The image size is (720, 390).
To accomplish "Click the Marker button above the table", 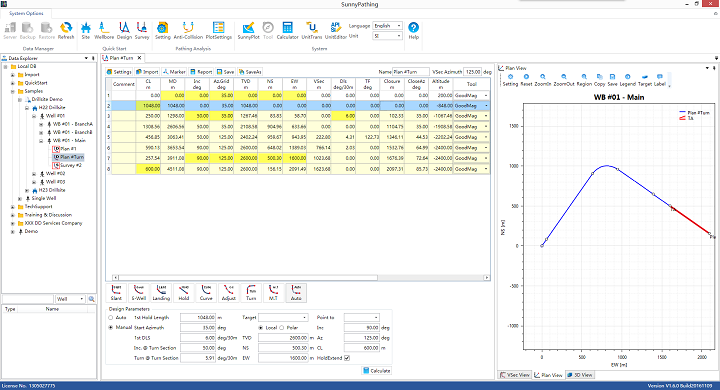I will point(174,72).
